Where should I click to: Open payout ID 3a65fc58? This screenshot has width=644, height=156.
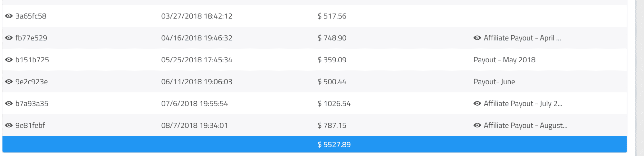point(31,16)
